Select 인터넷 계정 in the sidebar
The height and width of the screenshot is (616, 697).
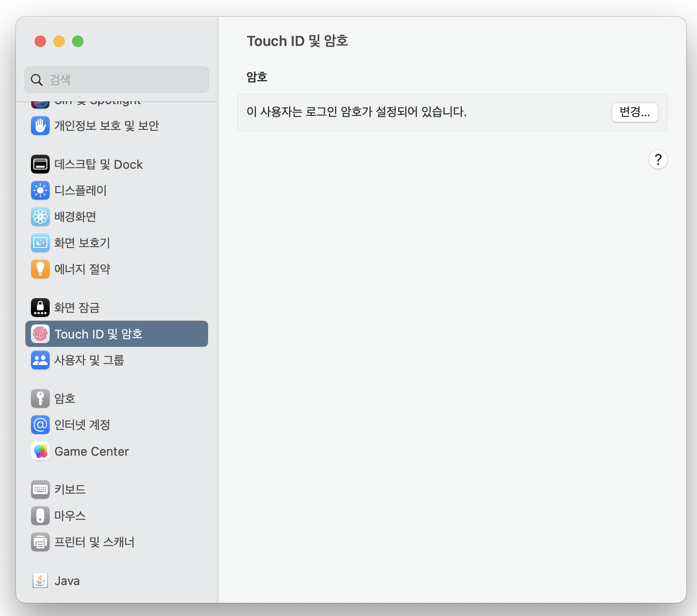[82, 425]
